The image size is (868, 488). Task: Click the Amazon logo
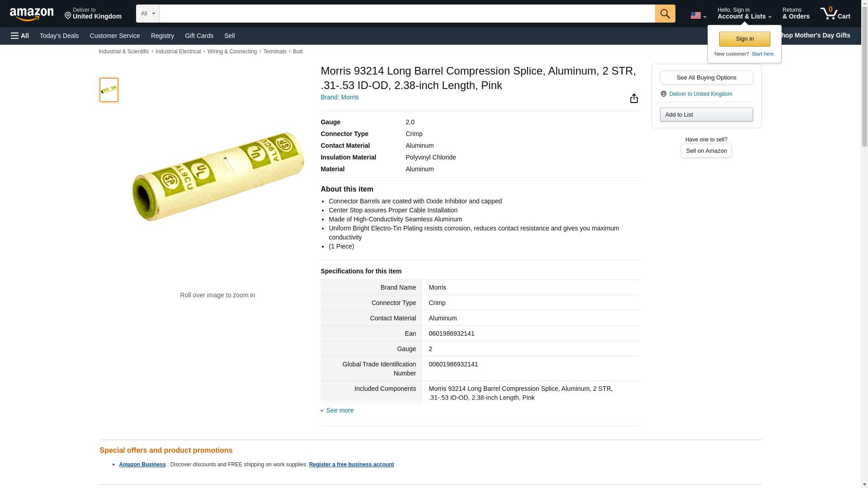(x=32, y=14)
